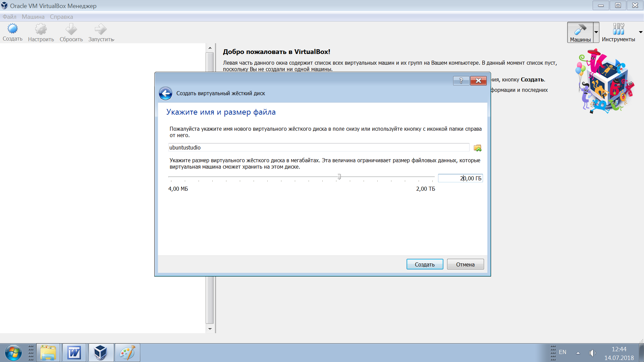This screenshot has height=362, width=644.
Task: Click the Создать button in dialog
Action: click(425, 264)
